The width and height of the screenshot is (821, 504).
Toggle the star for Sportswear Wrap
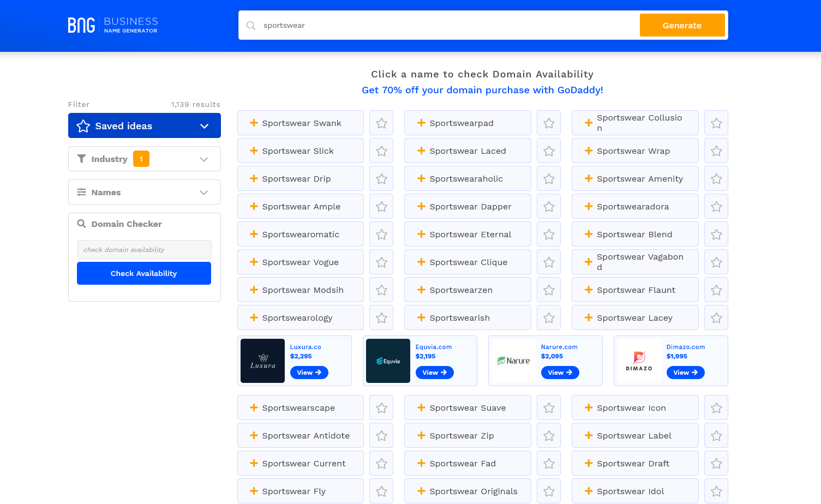click(716, 151)
